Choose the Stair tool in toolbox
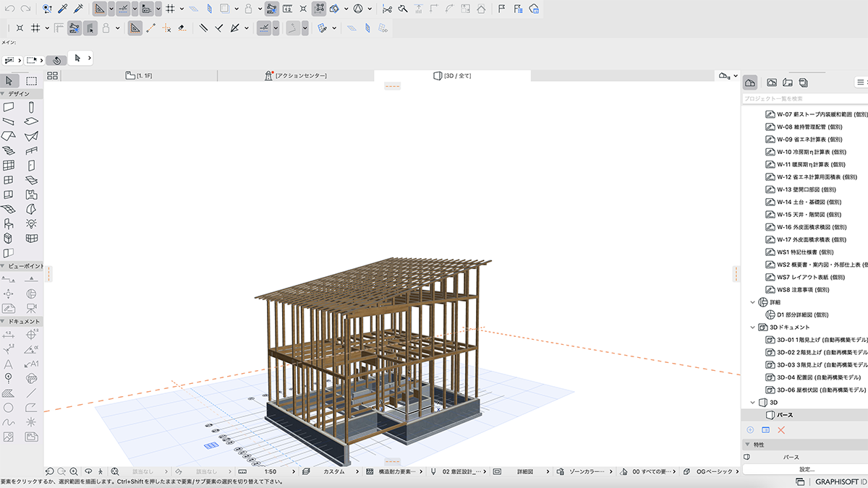This screenshot has height=488, width=868. (9, 150)
